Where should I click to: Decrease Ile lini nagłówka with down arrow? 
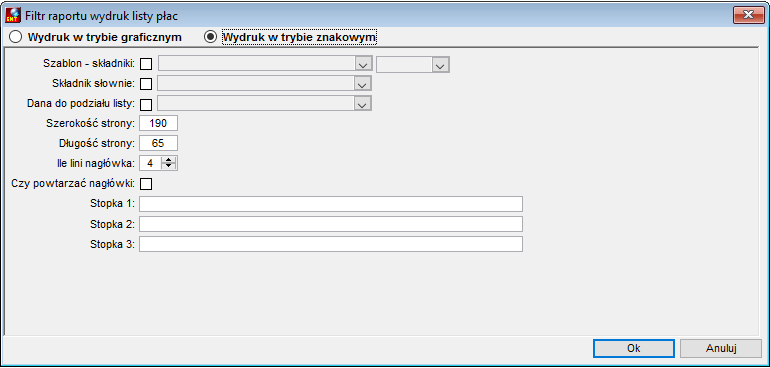click(168, 167)
